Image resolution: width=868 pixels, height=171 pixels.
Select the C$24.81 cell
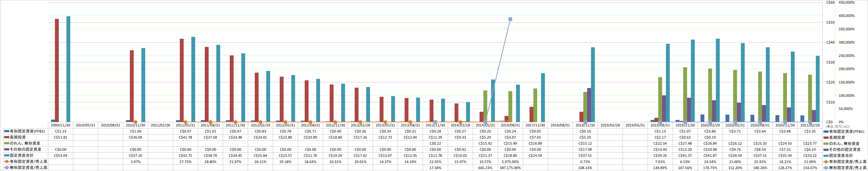pos(261,137)
